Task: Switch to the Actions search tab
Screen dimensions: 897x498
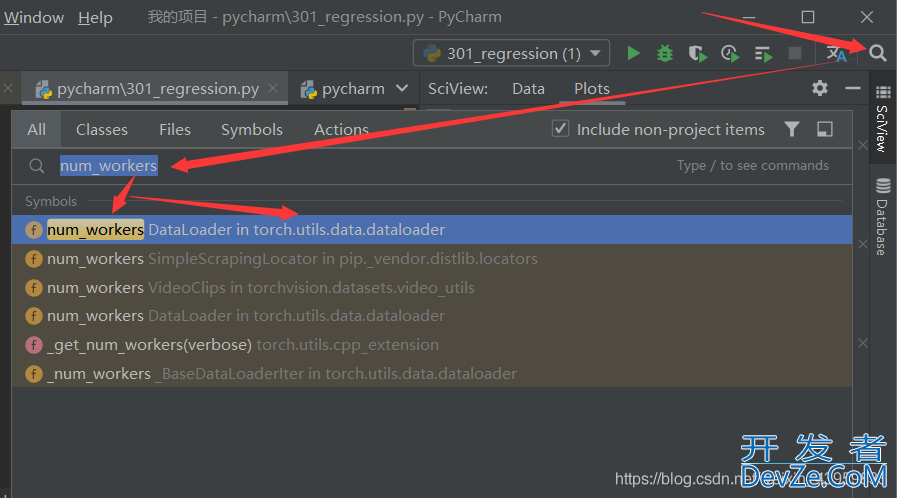Action: click(x=342, y=130)
